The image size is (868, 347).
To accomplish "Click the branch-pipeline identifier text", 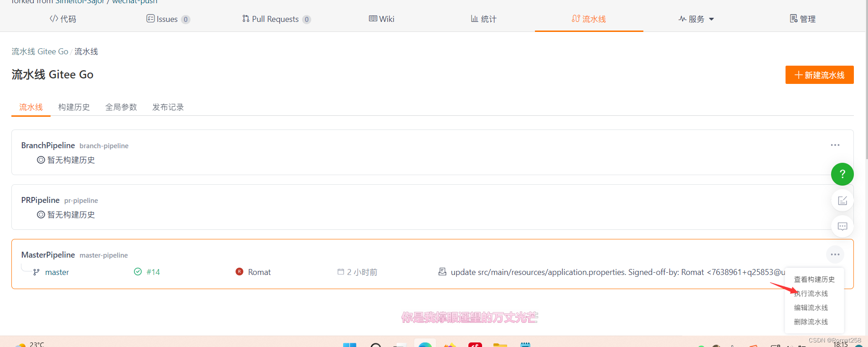I will (x=104, y=146).
